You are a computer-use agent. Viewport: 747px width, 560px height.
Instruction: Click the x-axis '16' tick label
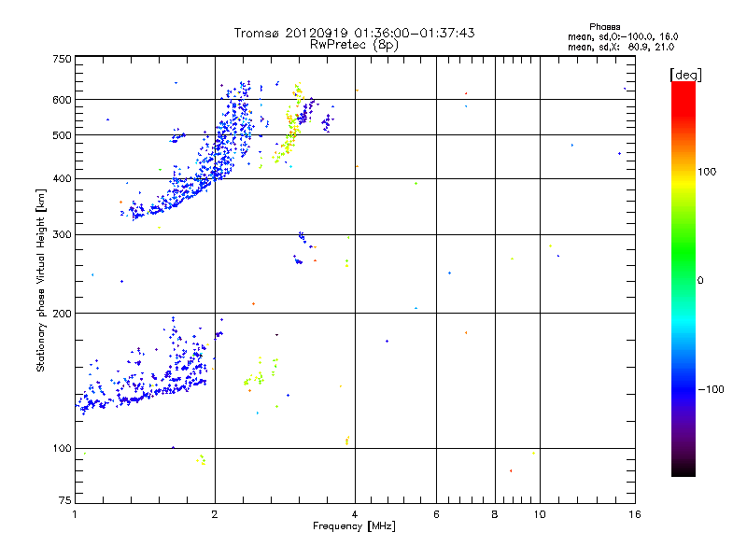point(635,514)
